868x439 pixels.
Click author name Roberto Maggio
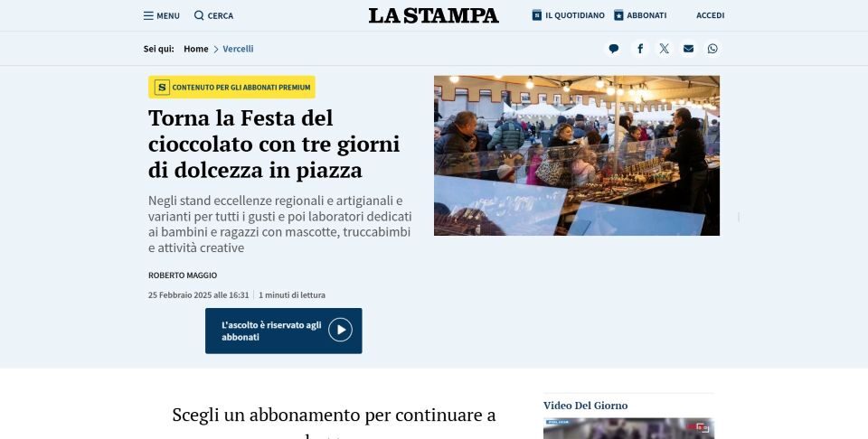183,276
